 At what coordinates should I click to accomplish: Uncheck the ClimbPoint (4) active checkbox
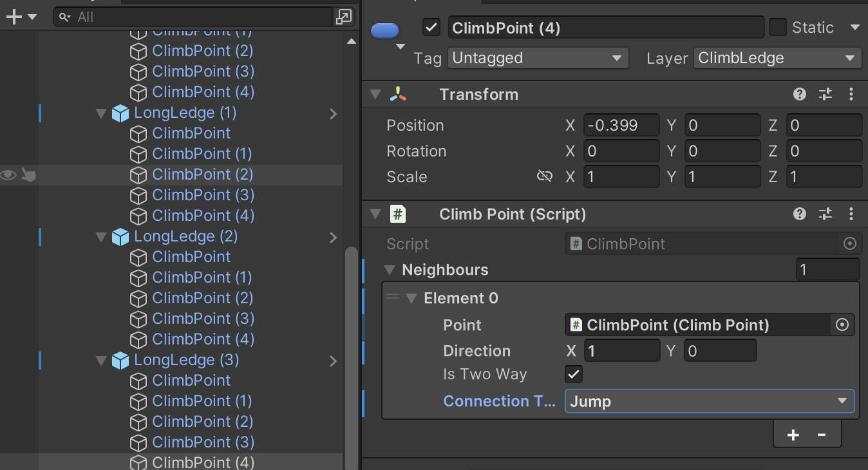[x=431, y=28]
